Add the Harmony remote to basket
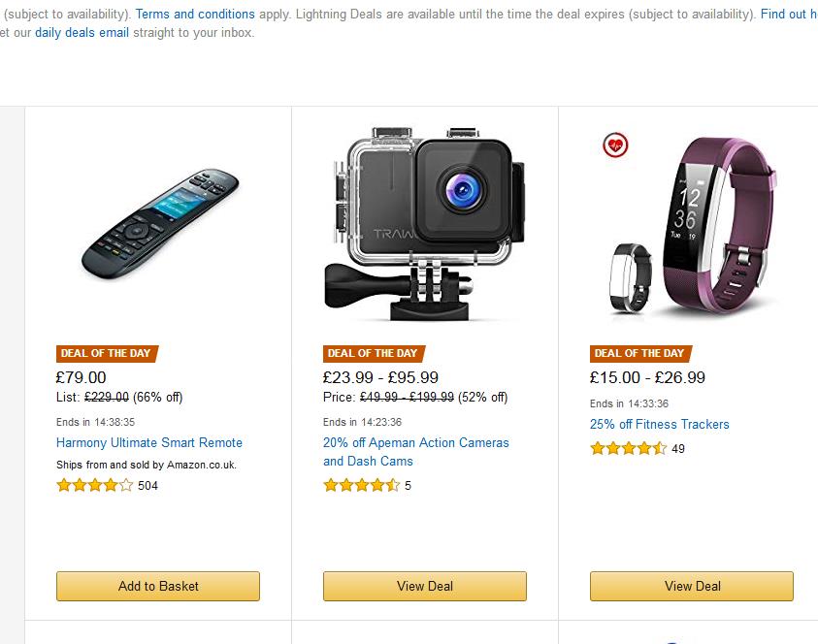Image resolution: width=818 pixels, height=644 pixels. [x=158, y=586]
